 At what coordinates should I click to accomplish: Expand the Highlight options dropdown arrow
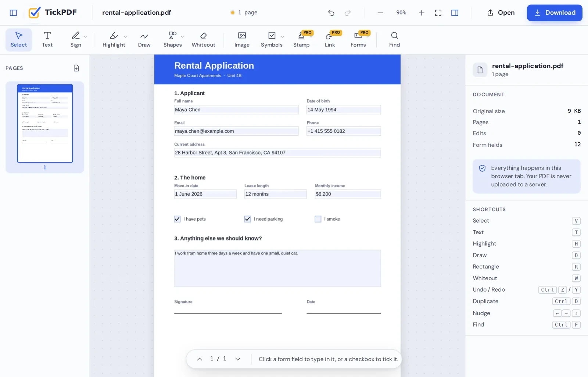click(x=125, y=36)
